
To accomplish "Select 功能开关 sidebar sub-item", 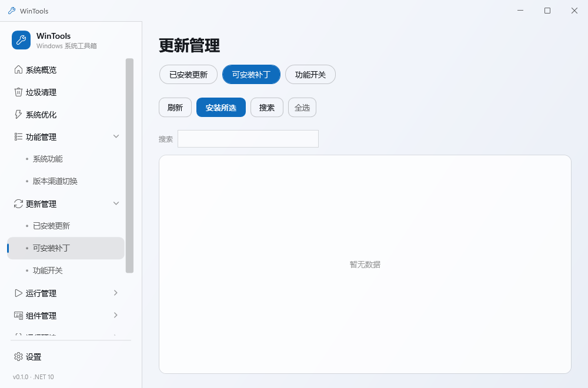I will point(66,270).
